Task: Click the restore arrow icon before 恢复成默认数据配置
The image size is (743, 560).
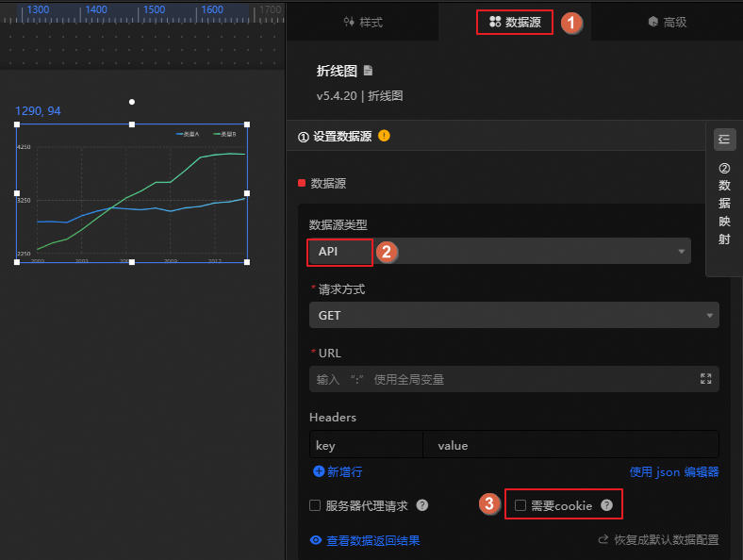Action: 603,539
